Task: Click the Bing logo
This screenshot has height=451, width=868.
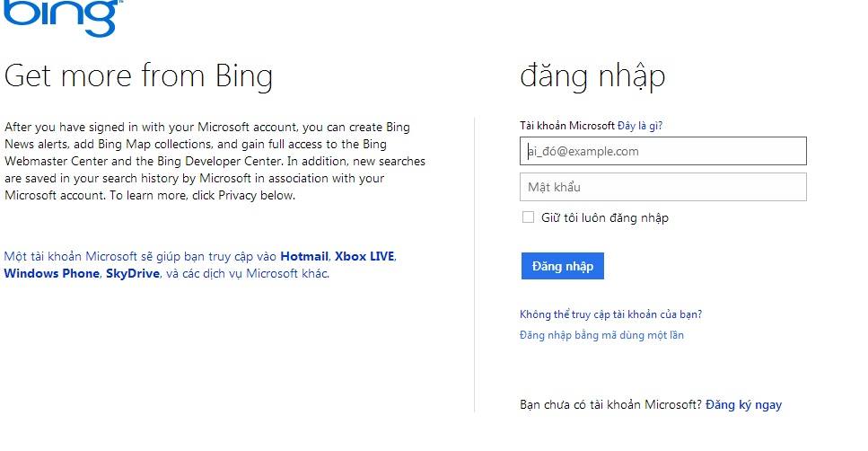Action: pyautogui.click(x=63, y=18)
